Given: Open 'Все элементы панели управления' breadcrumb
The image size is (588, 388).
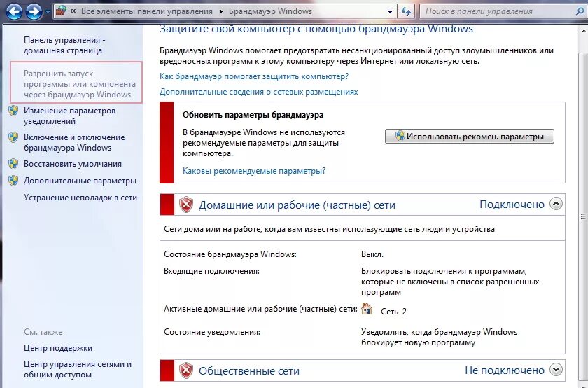Looking at the screenshot, I should [x=146, y=11].
